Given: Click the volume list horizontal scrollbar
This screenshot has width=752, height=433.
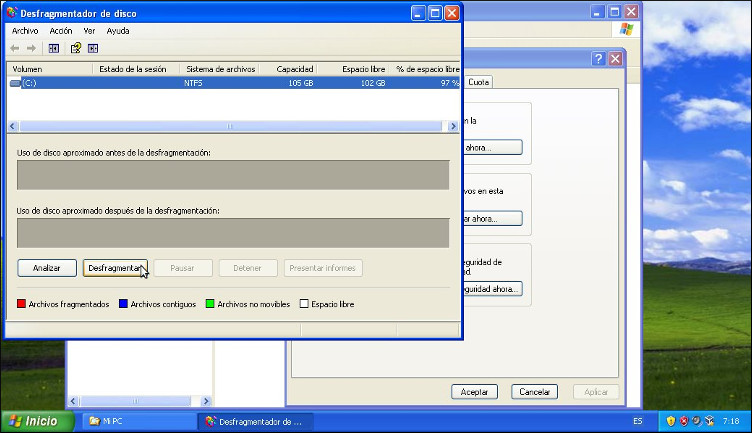Looking at the screenshot, I should pyautogui.click(x=228, y=126).
